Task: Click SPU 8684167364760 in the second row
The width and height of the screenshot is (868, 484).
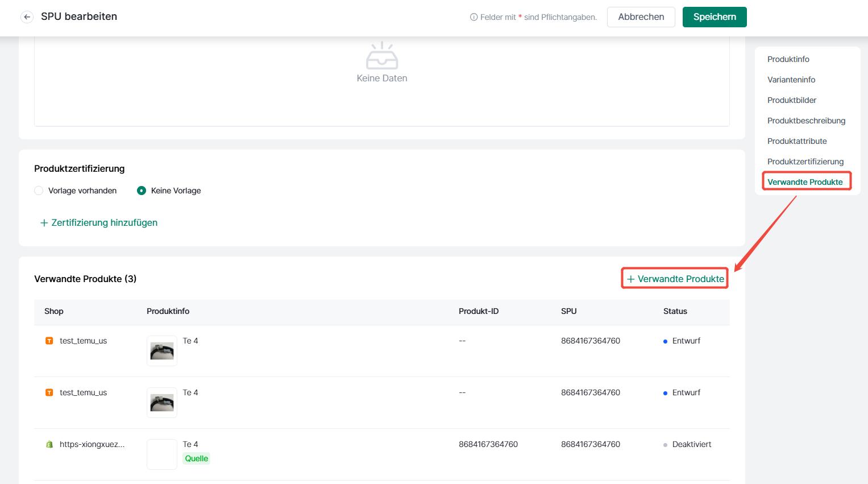Action: pos(591,392)
